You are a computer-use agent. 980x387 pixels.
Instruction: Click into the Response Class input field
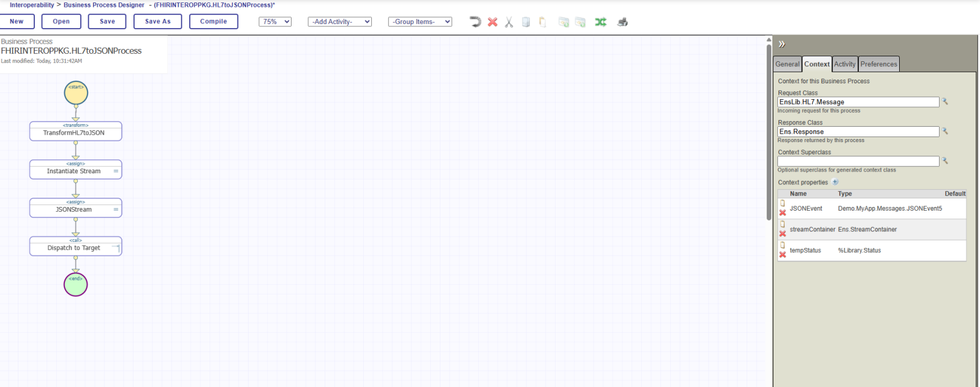[x=858, y=131]
